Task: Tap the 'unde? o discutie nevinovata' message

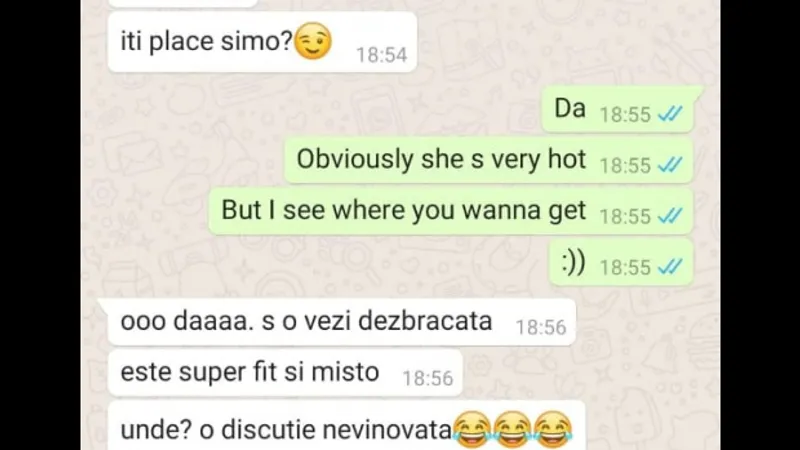Action: (346, 426)
